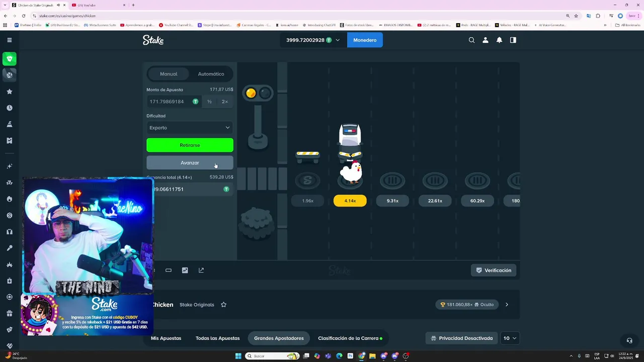Viewport: 644px width, 362px height.
Task: Open All Bookmarks folder
Action: 628,25
